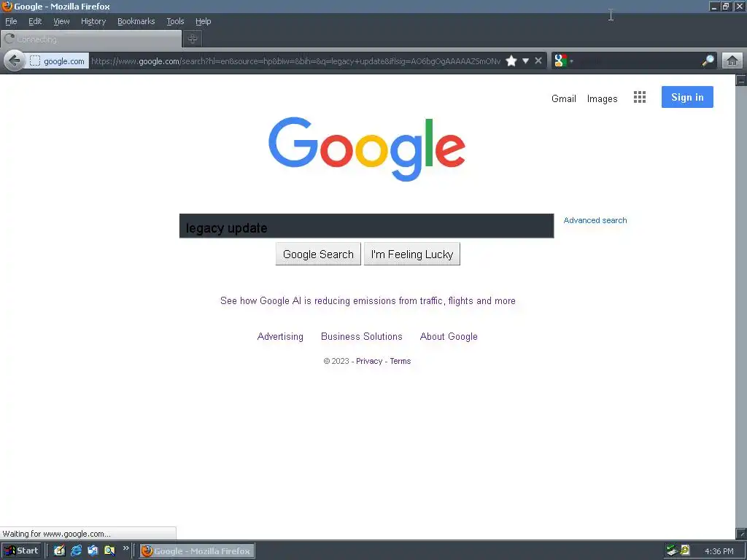747x560 pixels.
Task: Click the legacy update search field
Action: point(366,226)
